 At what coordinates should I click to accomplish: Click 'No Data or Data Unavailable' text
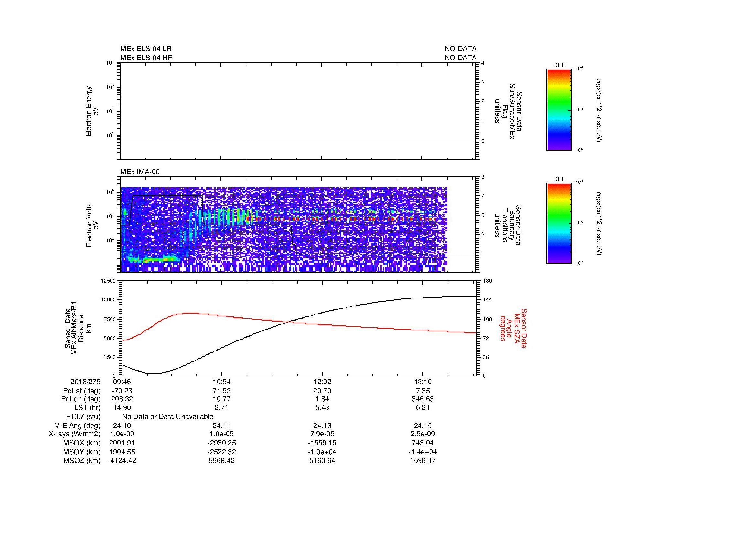168,417
